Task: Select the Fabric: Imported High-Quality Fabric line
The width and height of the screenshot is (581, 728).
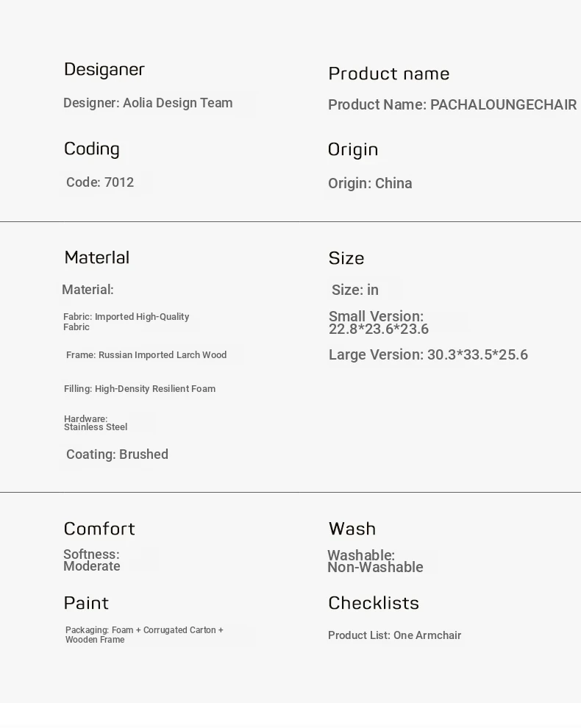Action: [x=126, y=322]
